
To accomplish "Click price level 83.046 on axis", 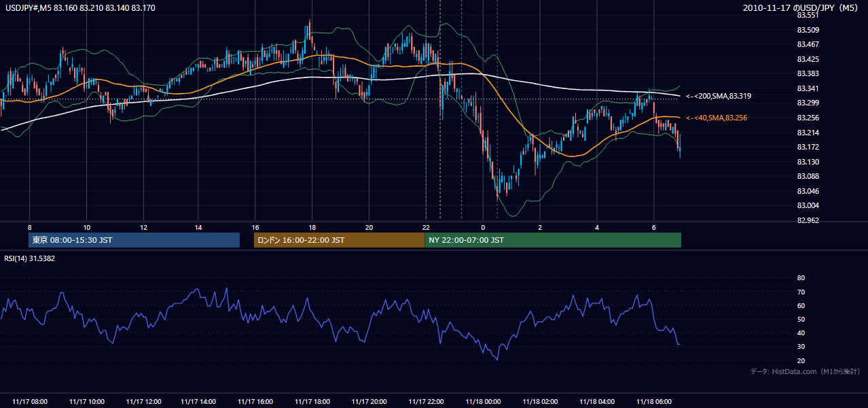I will pyautogui.click(x=807, y=191).
